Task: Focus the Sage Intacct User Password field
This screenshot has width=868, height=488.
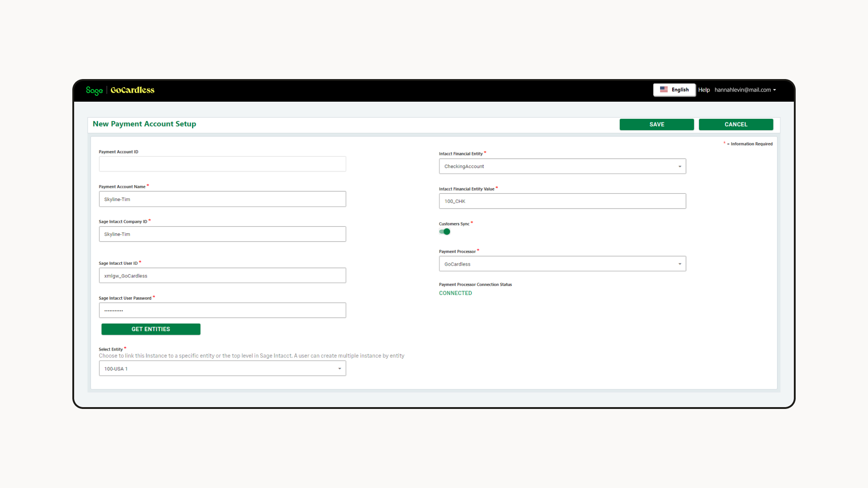Action: pyautogui.click(x=222, y=310)
